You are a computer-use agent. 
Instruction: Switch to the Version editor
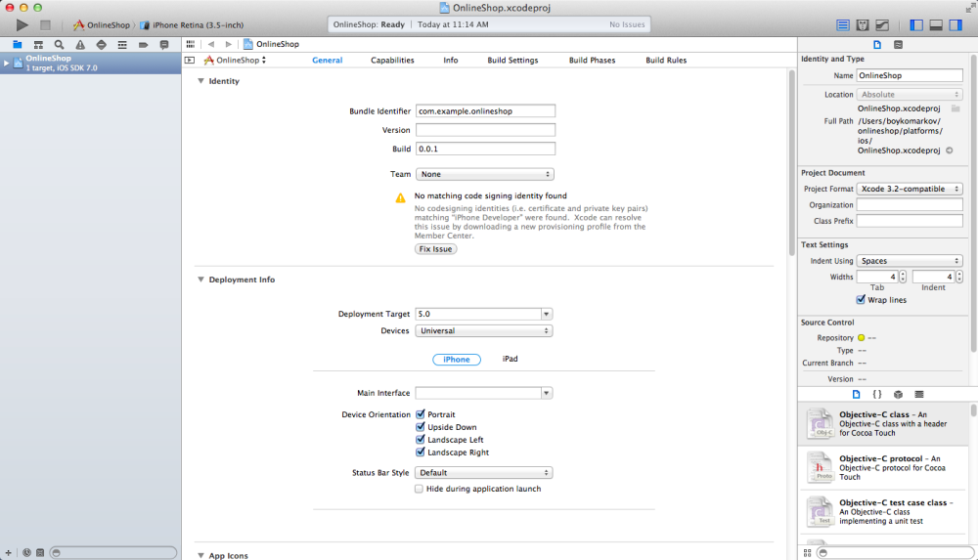[882, 25]
